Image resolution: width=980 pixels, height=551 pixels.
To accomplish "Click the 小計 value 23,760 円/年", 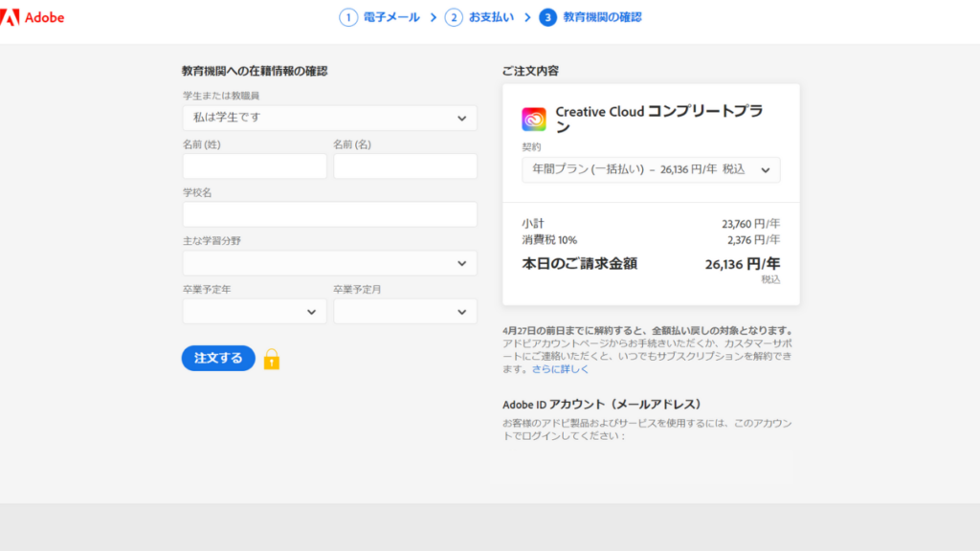I will [750, 224].
